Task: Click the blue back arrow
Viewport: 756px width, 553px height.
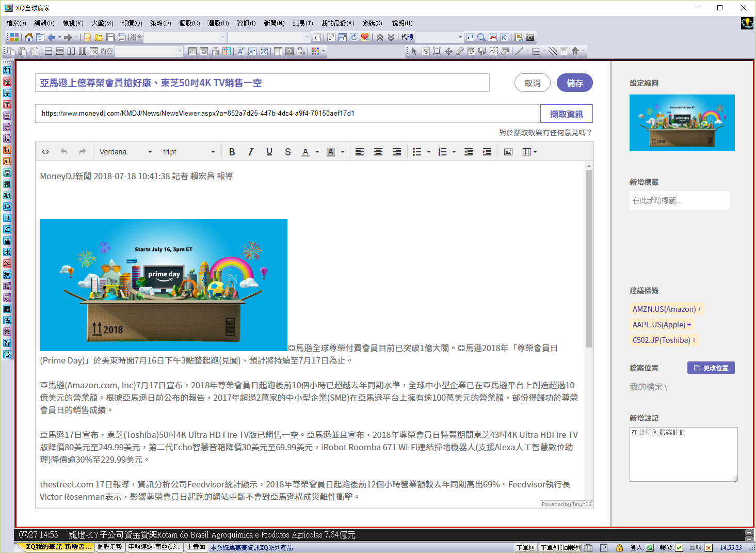Action: click(52, 37)
